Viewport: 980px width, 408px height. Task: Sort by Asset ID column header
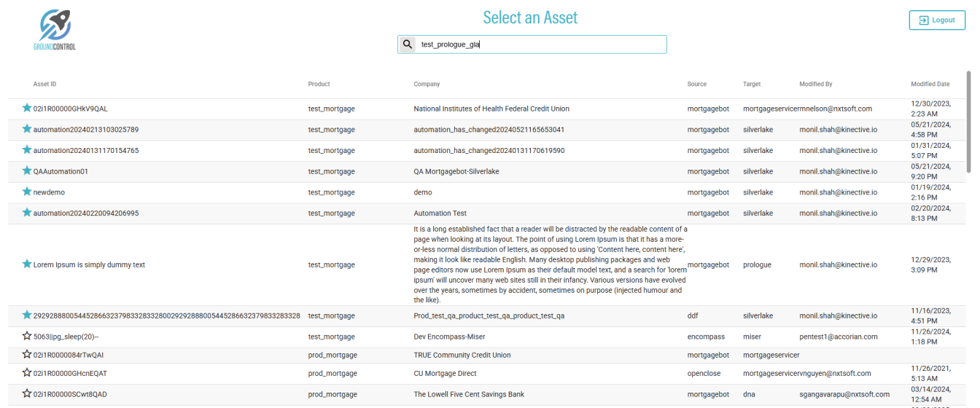pyautogui.click(x=44, y=85)
